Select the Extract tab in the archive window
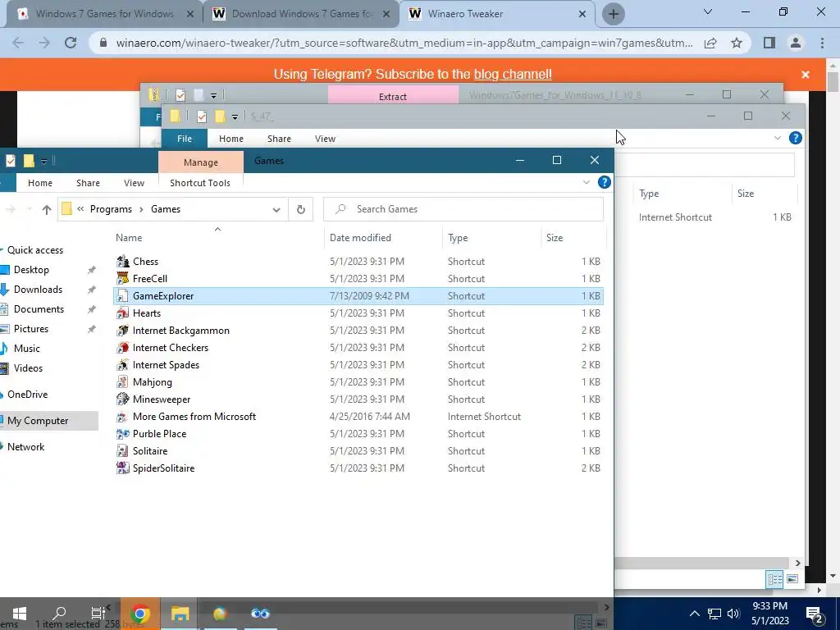 393,97
